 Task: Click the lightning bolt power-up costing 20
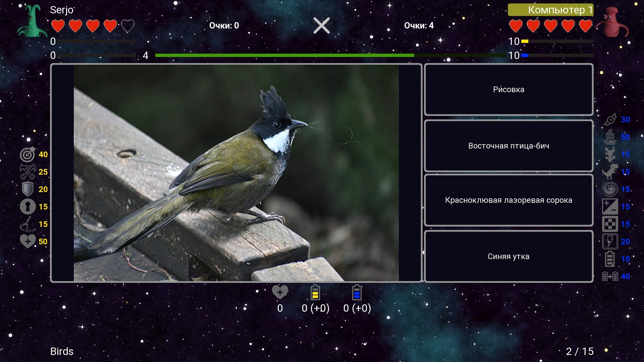click(x=610, y=241)
